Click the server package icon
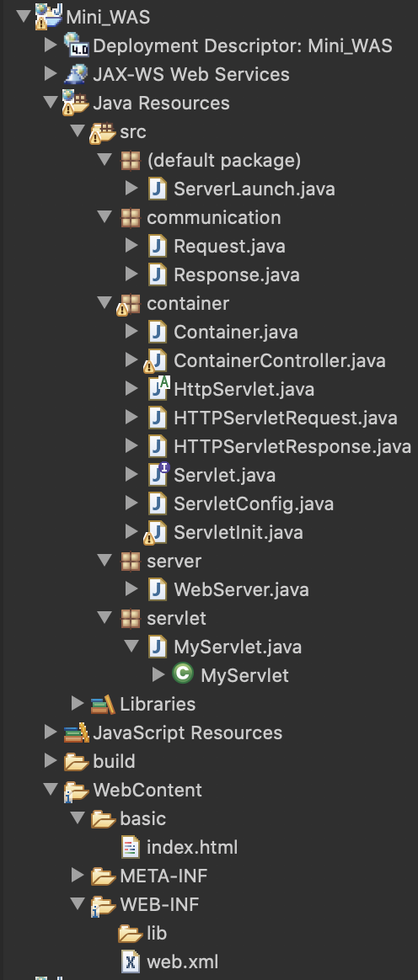The image size is (418, 980). [x=130, y=562]
